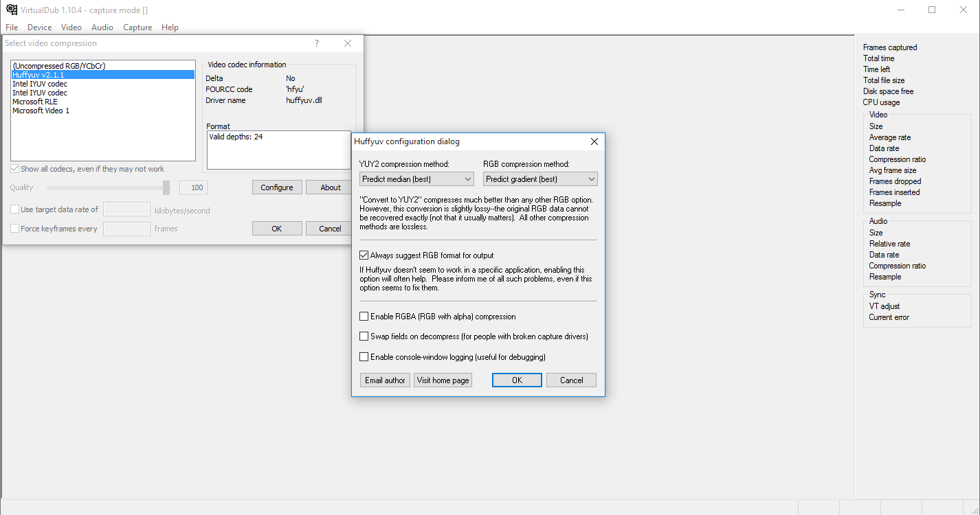Open the Help menu

click(x=170, y=27)
